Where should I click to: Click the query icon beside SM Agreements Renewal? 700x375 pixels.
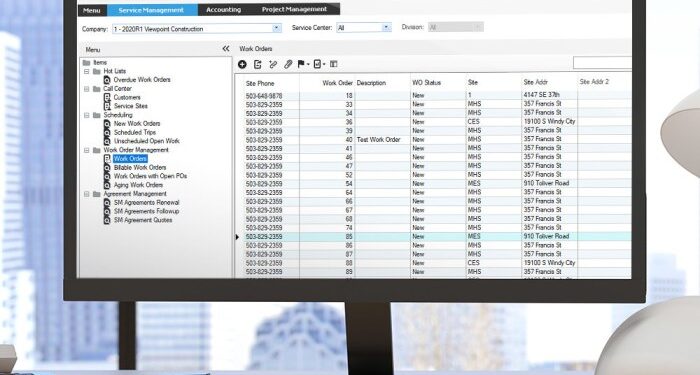coord(107,203)
